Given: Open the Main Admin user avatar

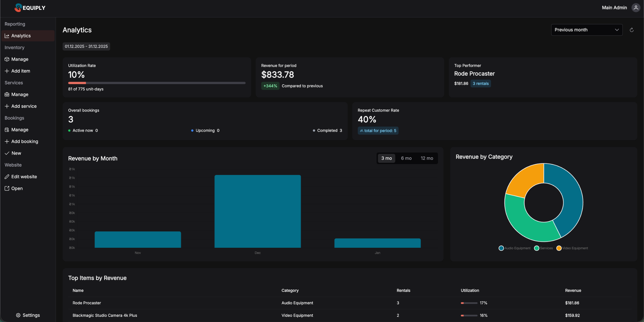Looking at the screenshot, I should tap(636, 8).
